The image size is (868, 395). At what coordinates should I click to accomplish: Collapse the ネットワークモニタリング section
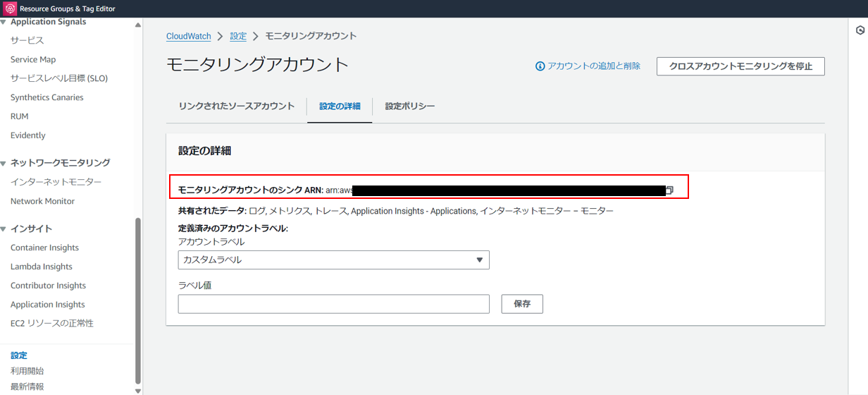(x=4, y=163)
